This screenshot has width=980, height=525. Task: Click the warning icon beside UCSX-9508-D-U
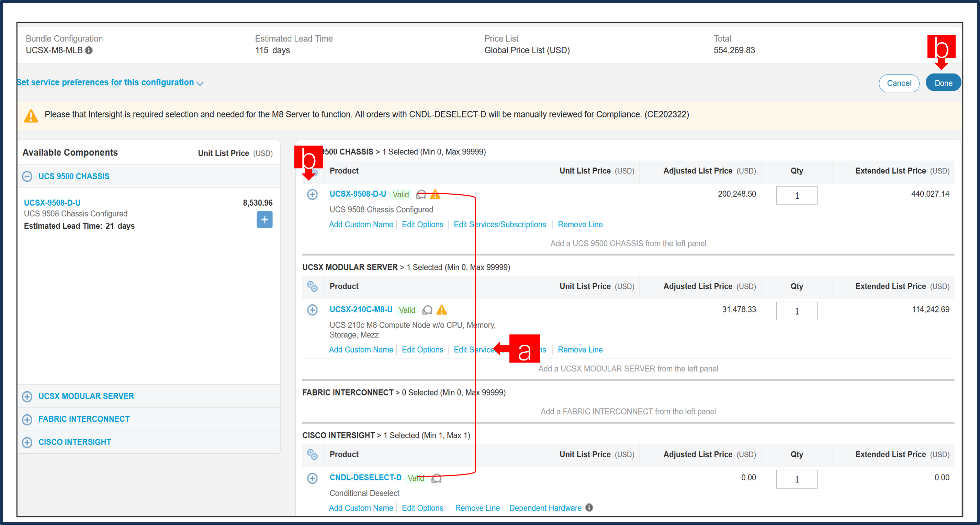click(435, 194)
